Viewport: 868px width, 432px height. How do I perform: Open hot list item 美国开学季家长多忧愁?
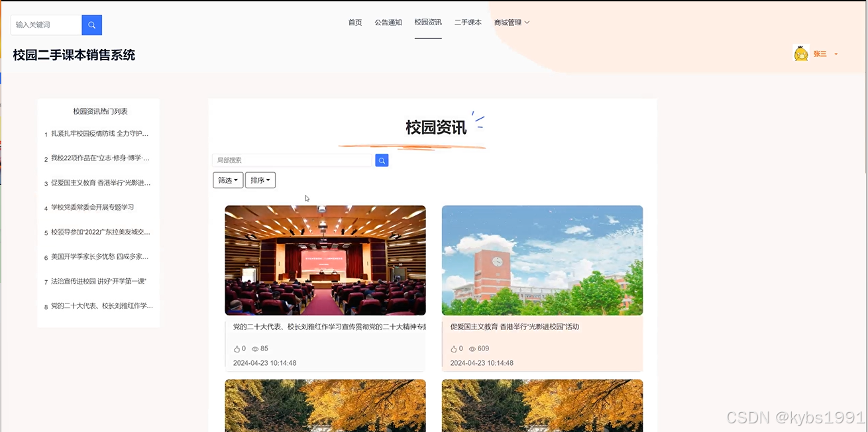[100, 256]
